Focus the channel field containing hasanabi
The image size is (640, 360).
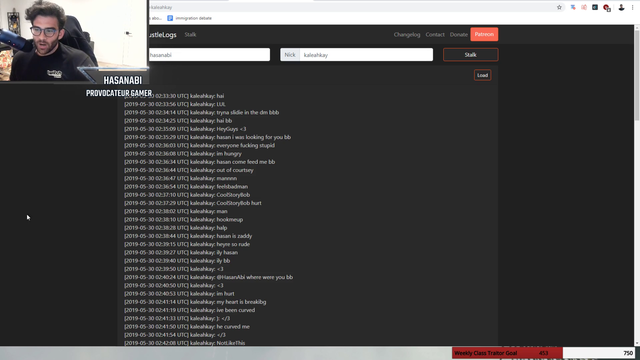pos(209,55)
